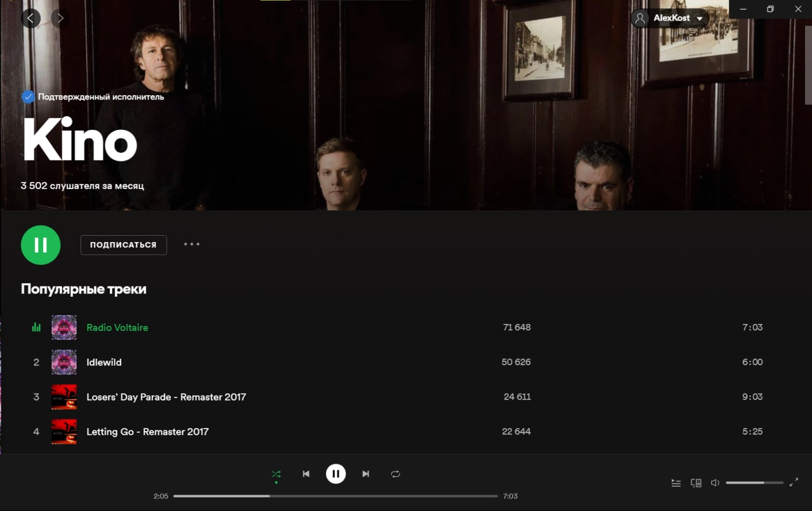
Task: Open the Letting Go album cover thumbnail
Action: tap(64, 432)
